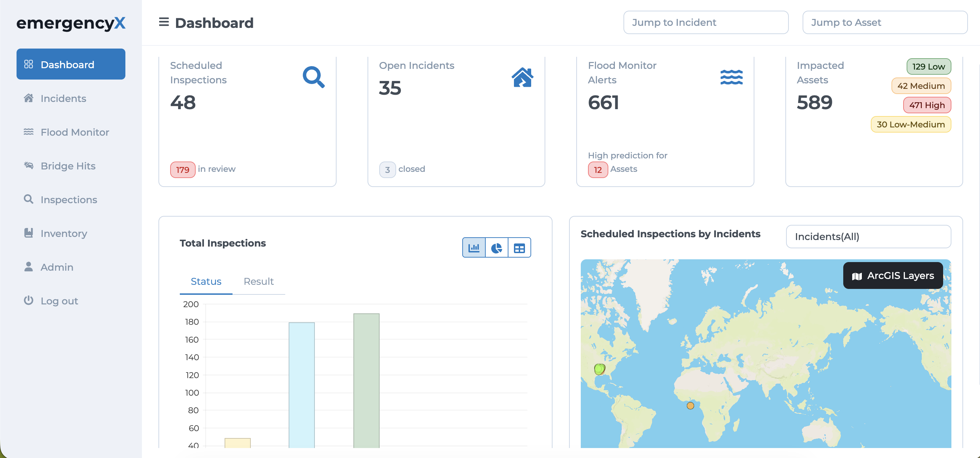Focus the Jump to Incident field
The width and height of the screenshot is (980, 458).
point(706,22)
